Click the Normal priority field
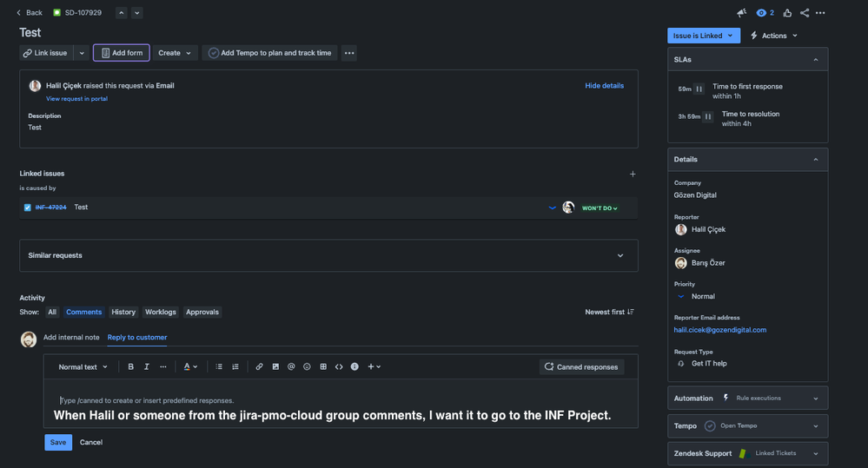Screen dimensions: 868x468 click(696, 296)
